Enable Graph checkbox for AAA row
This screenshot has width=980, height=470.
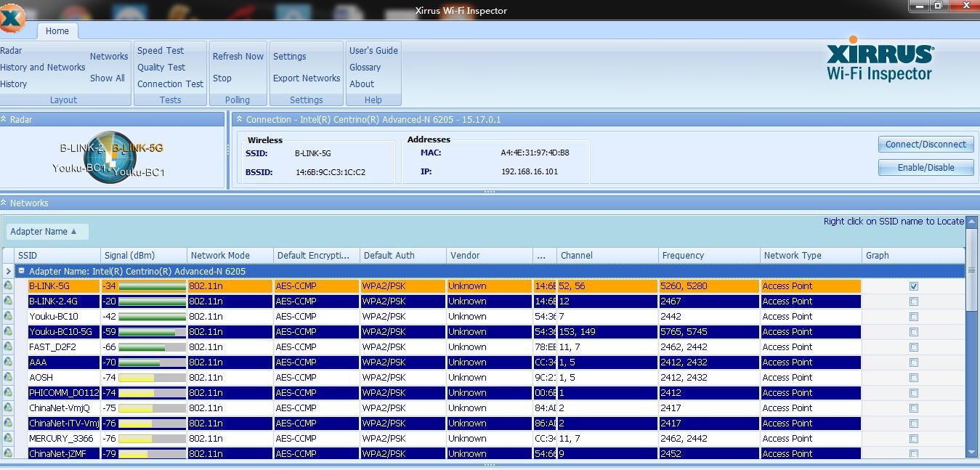(x=914, y=362)
